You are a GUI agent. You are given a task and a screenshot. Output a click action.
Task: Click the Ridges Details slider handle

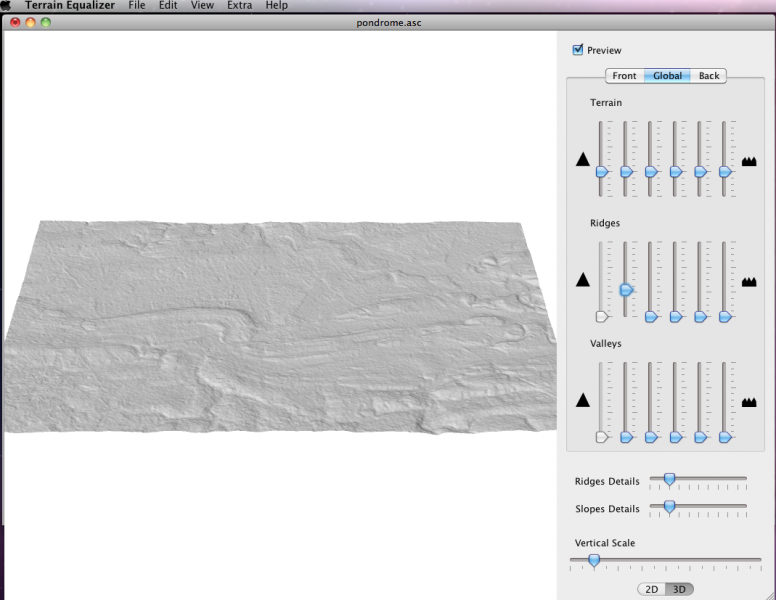[669, 480]
